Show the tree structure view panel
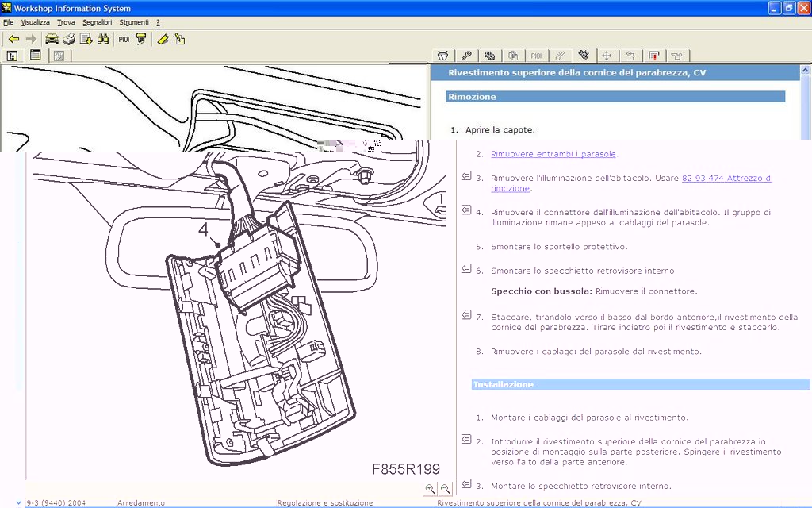812x508 pixels. [13, 56]
